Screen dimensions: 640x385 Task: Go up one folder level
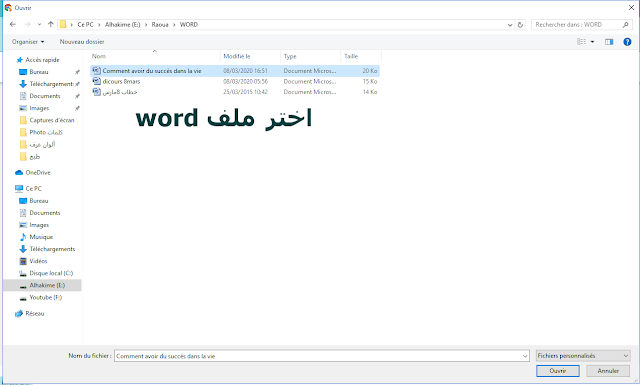click(x=51, y=24)
